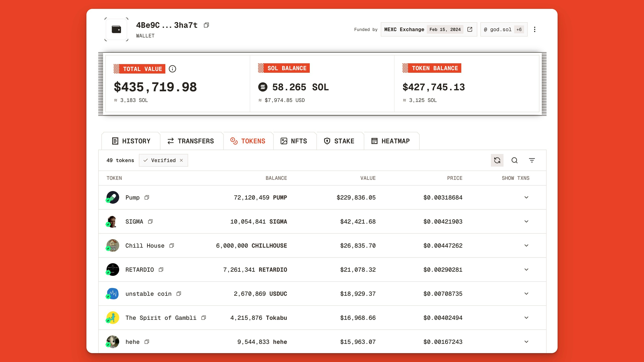Open the MEXC Exchange funding link externally
This screenshot has height=362, width=644.
[470, 29]
